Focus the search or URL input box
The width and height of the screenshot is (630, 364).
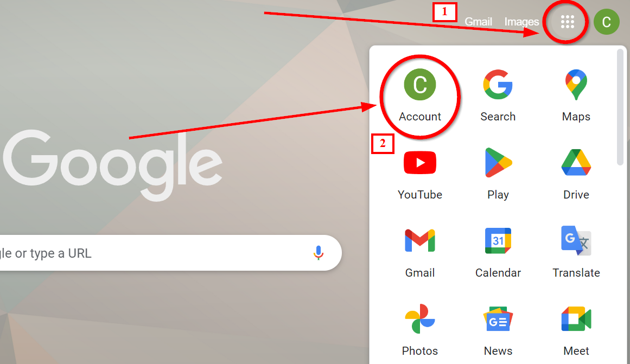tap(152, 253)
